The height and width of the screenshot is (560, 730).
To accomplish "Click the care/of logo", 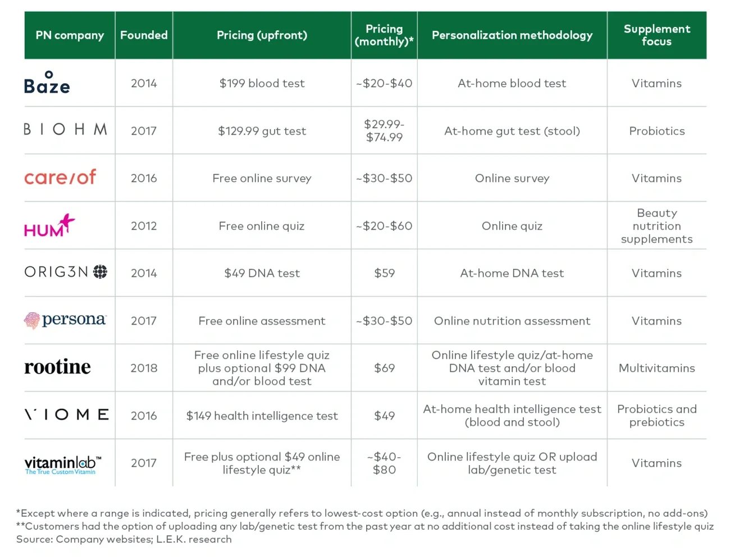I will pos(60,177).
